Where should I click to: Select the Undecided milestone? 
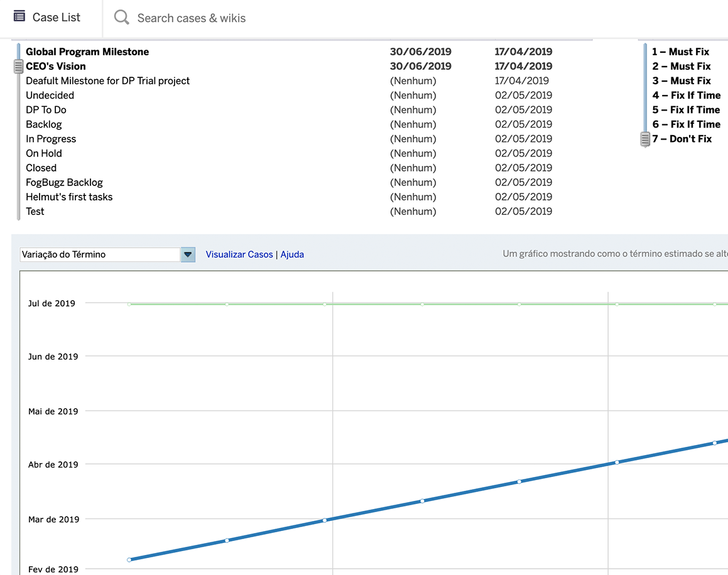pyautogui.click(x=50, y=96)
